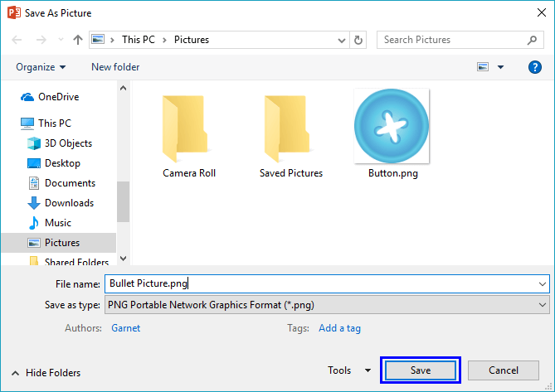Open the Tools dropdown menu
The image size is (555, 392).
click(x=349, y=370)
